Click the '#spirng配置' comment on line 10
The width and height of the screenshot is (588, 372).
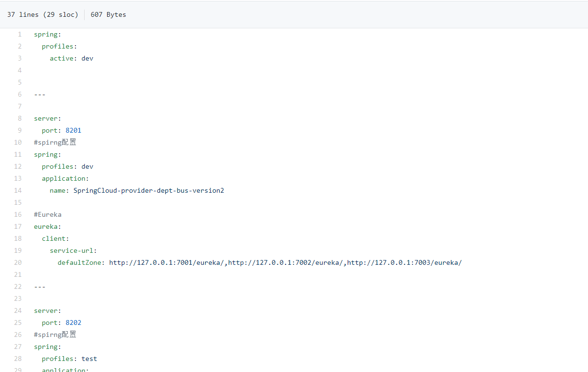coord(55,142)
